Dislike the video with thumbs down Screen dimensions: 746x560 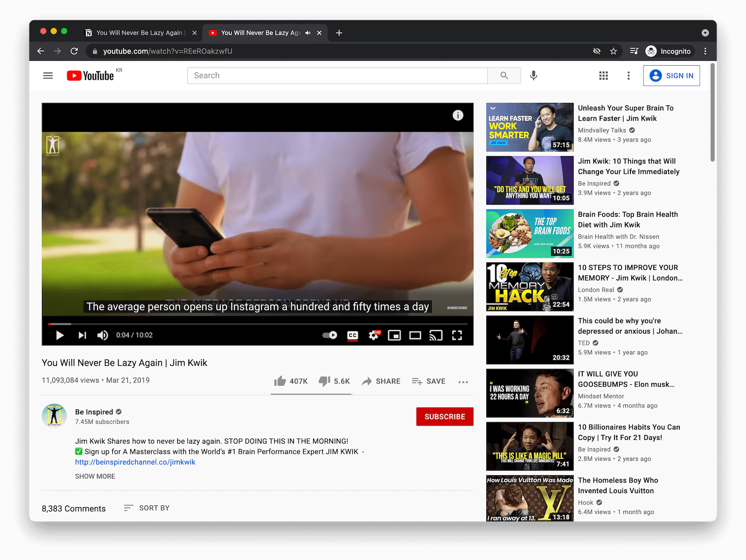[x=334, y=381]
